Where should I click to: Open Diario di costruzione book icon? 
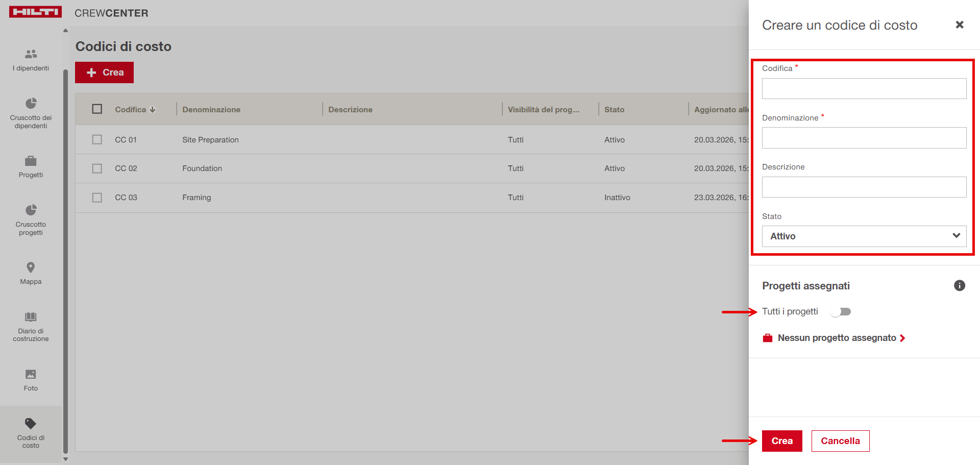(x=31, y=317)
